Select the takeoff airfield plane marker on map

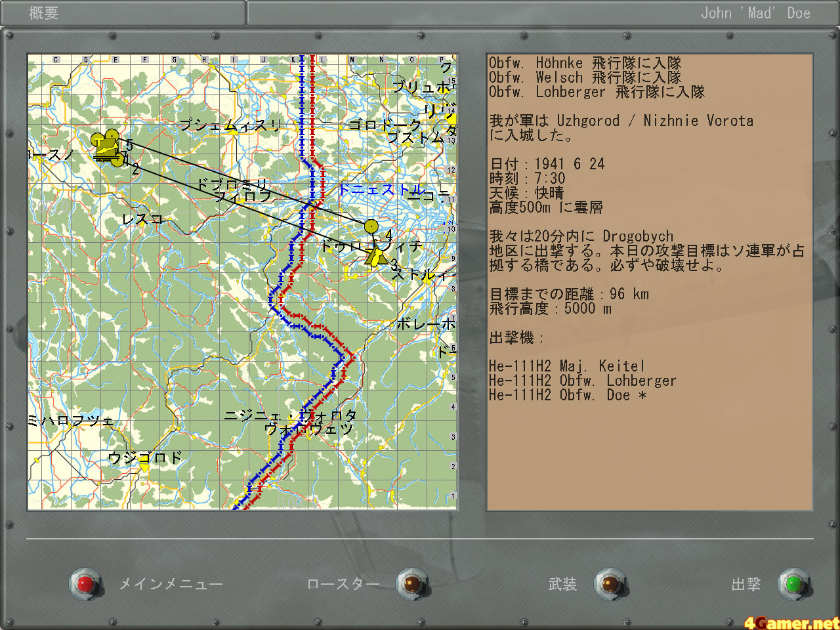(108, 148)
